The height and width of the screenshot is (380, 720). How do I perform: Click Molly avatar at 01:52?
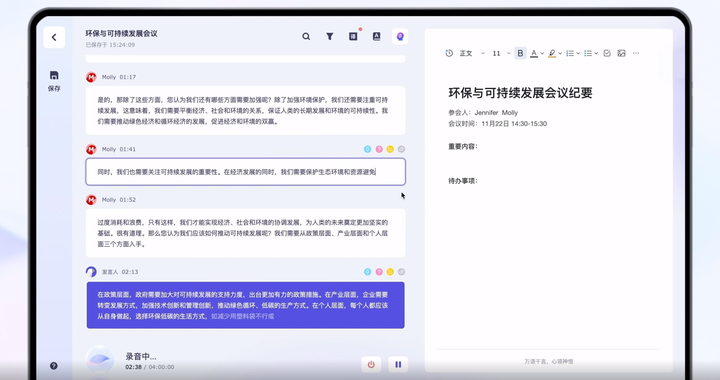(x=91, y=200)
